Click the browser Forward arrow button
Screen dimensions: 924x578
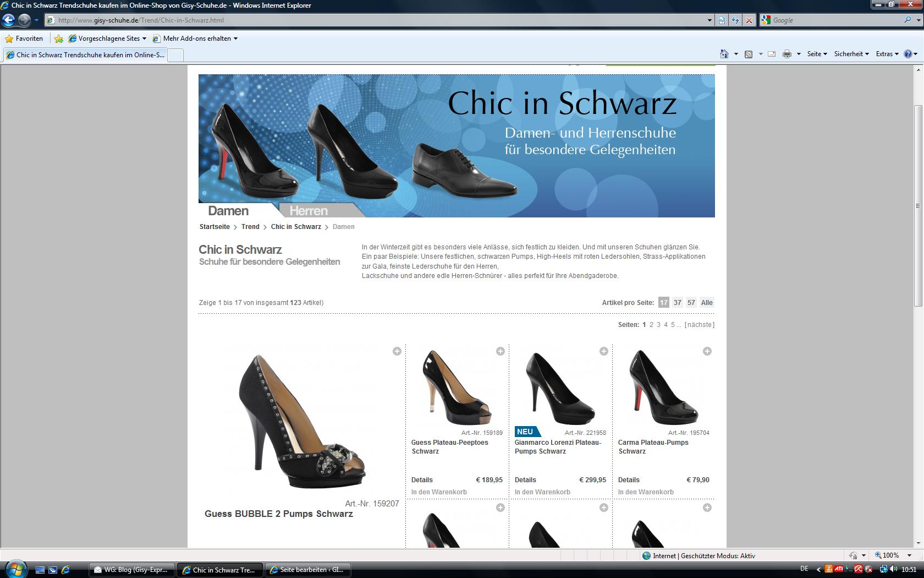pos(24,20)
